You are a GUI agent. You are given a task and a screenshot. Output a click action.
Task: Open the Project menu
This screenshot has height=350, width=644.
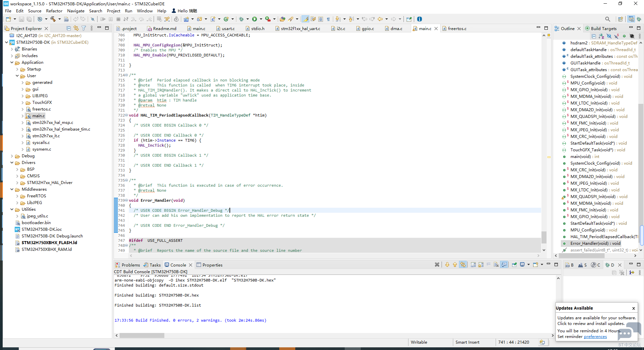click(113, 11)
